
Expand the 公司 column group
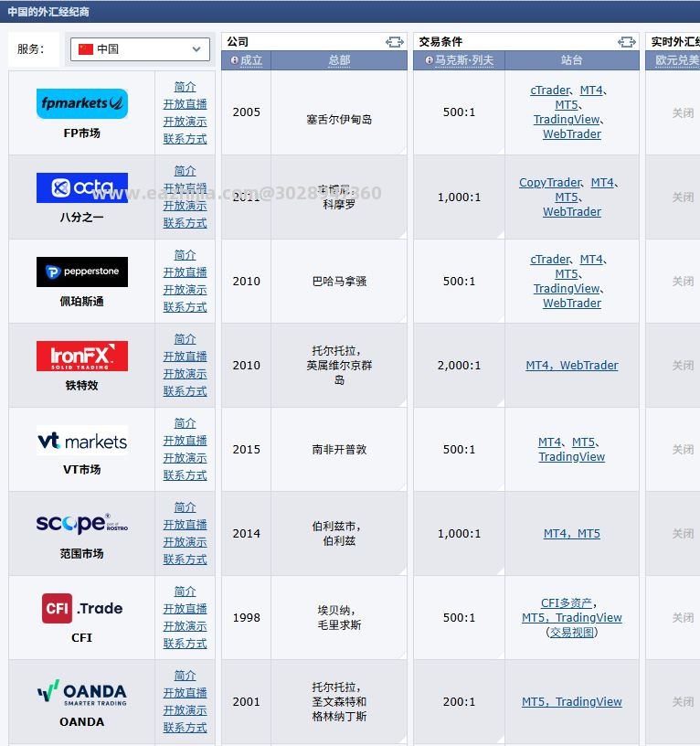(394, 42)
